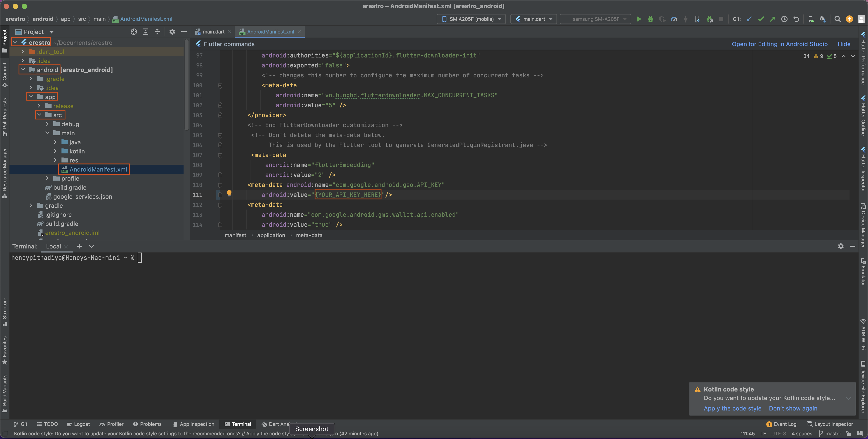
Task: Click warning count indicator in editor corner
Action: coord(818,56)
